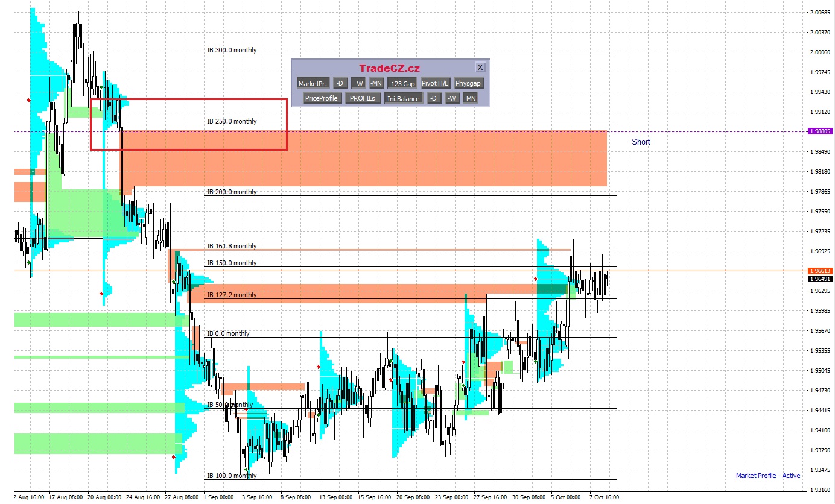Toggle the -W option beside MarketPr.
Image resolution: width=835 pixels, height=504 pixels.
(358, 83)
